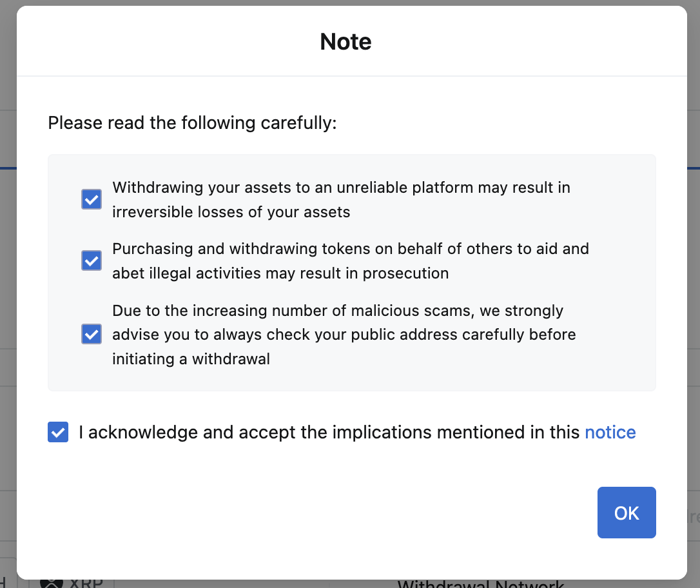
Task: Click the "Withdrawing your assets" warning text
Action: click(x=340, y=188)
